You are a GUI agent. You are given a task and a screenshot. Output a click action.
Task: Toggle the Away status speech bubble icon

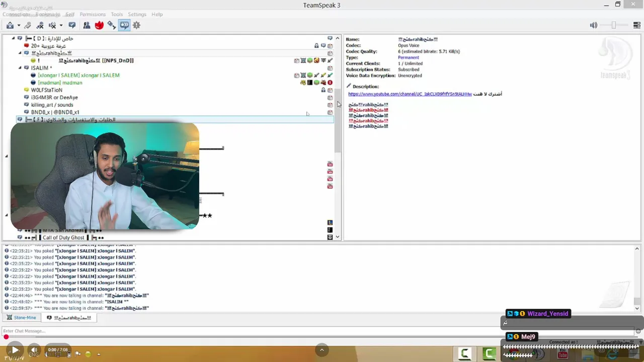(x=72, y=25)
